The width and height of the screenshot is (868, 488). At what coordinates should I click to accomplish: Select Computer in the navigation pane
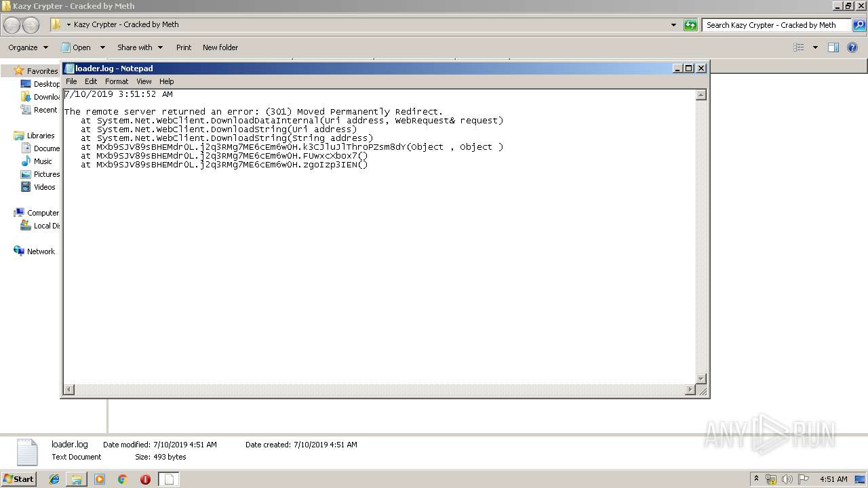36,213
